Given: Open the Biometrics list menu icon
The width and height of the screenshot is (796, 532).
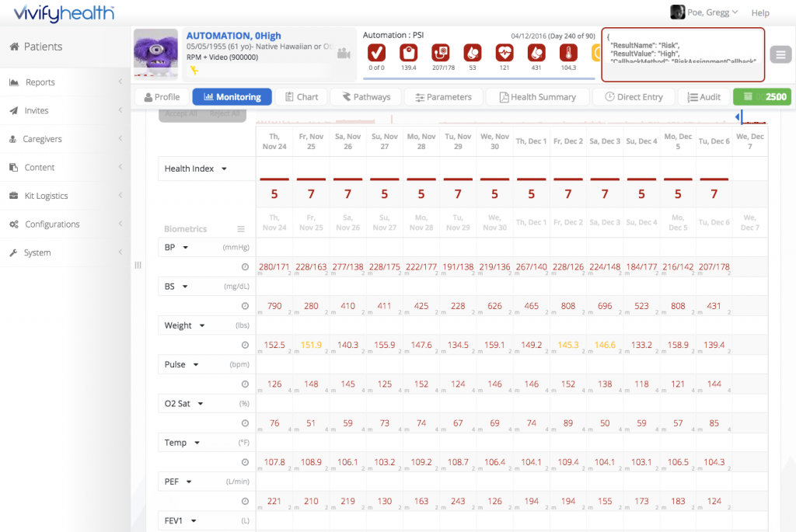Looking at the screenshot, I should (241, 229).
